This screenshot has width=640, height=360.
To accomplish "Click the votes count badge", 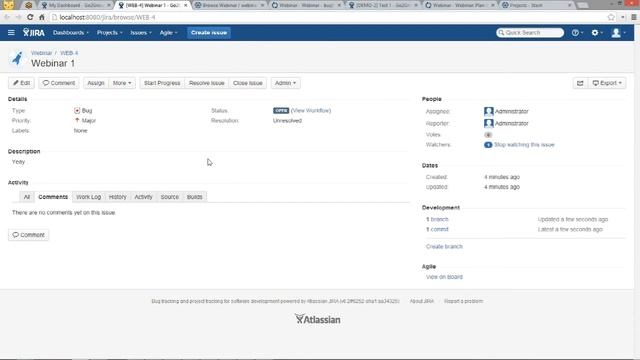I will pos(488,135).
